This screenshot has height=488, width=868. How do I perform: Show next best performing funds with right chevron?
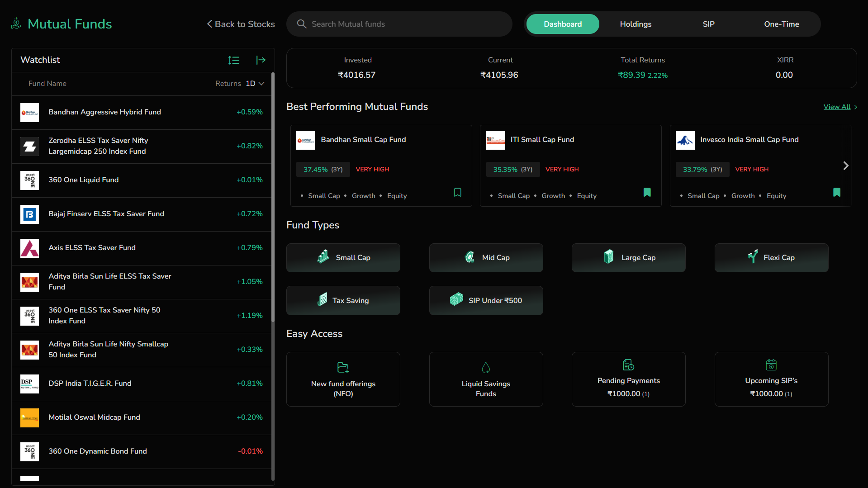(846, 166)
